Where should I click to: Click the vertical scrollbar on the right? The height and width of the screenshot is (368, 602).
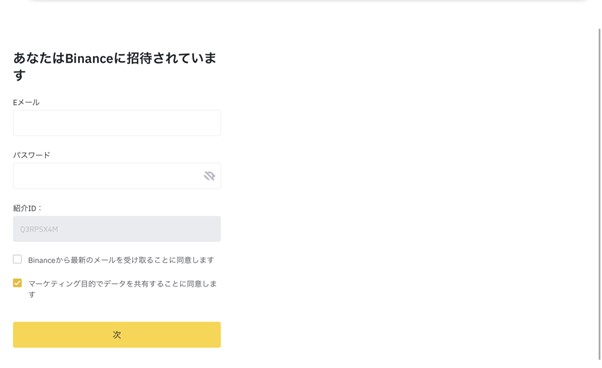coord(599,194)
